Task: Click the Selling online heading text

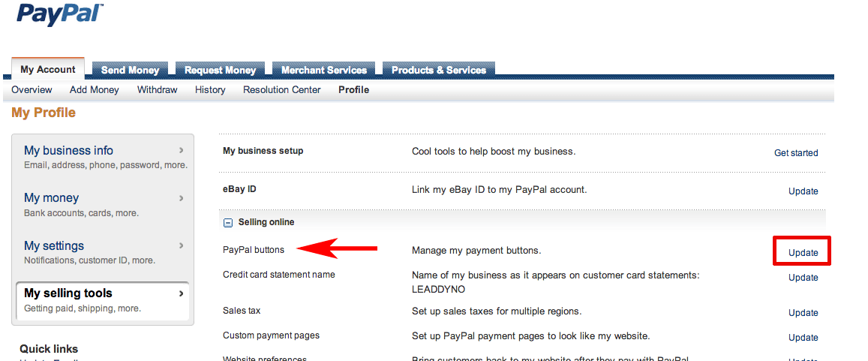Action: [266, 222]
